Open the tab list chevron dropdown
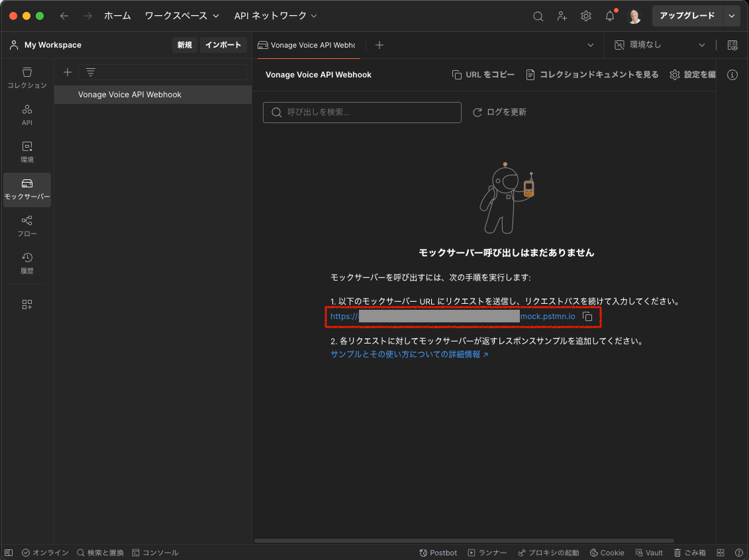The height and width of the screenshot is (560, 749). pyautogui.click(x=591, y=45)
